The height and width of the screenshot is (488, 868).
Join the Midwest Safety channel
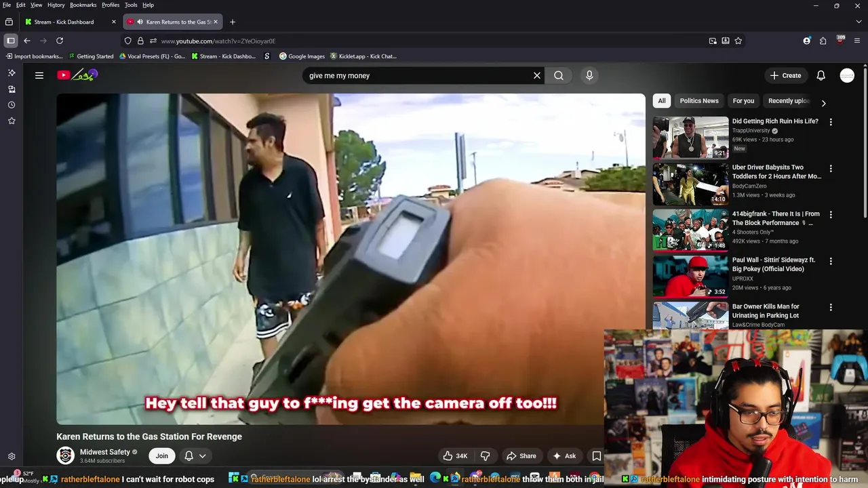click(161, 456)
